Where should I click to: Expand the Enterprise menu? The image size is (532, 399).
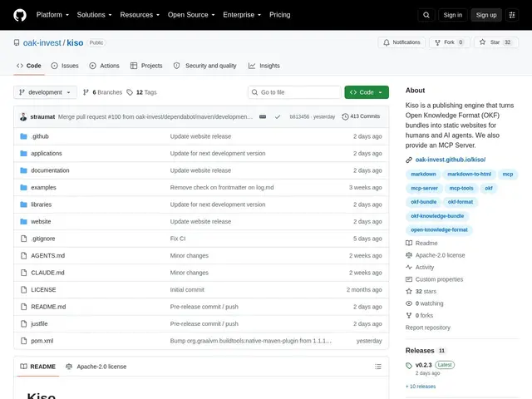coord(242,15)
